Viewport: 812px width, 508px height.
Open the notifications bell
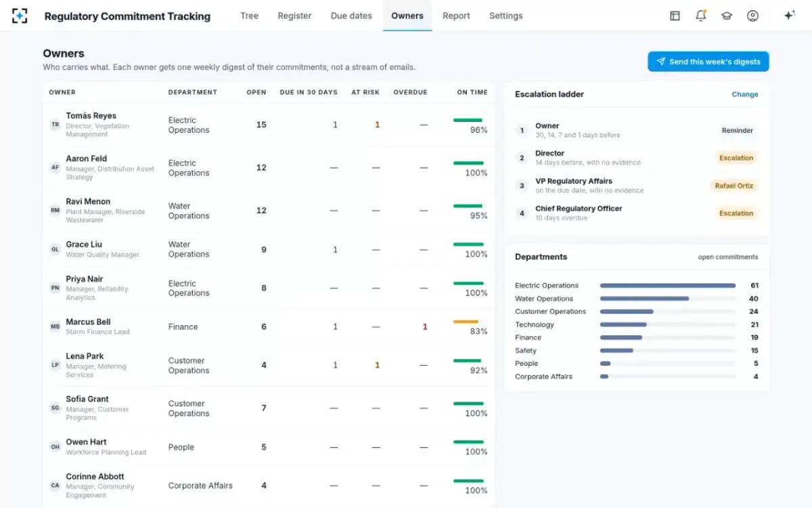(x=701, y=16)
